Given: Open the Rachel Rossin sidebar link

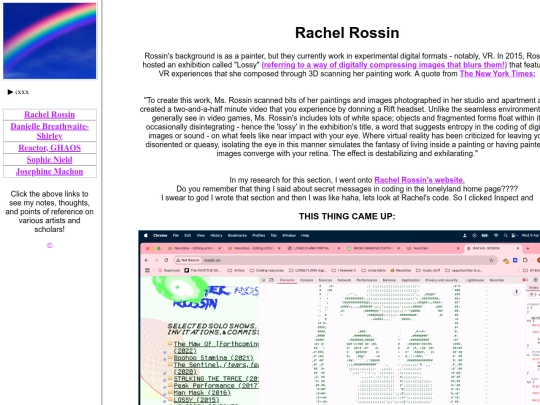Looking at the screenshot, I should tap(50, 114).
